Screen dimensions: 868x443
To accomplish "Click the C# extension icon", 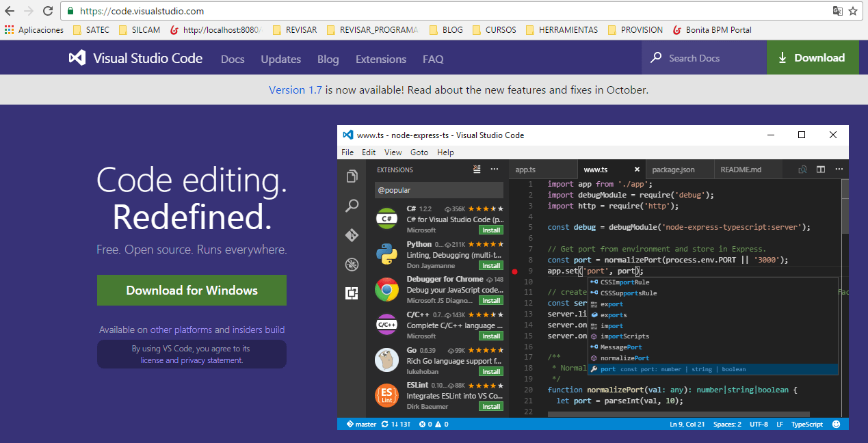I will 386,219.
